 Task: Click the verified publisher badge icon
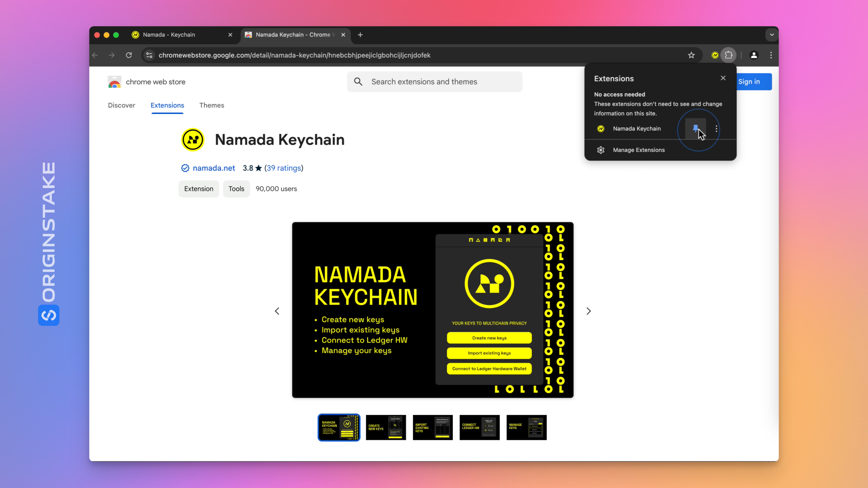(x=185, y=168)
